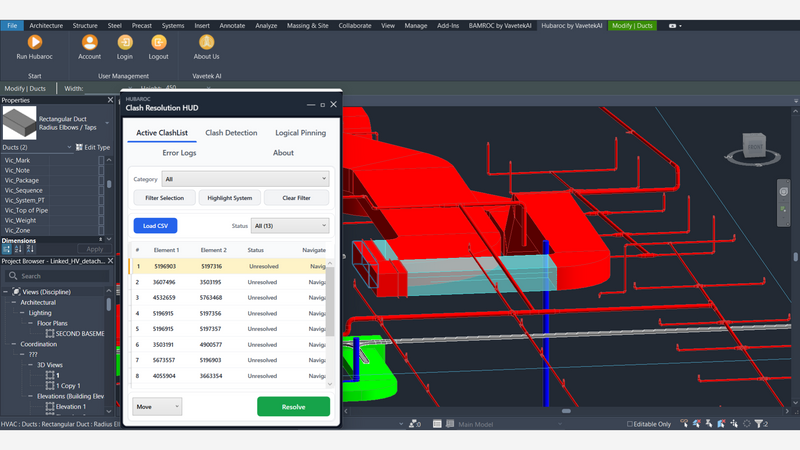Click the clash list vertical scrollbar

click(330, 301)
